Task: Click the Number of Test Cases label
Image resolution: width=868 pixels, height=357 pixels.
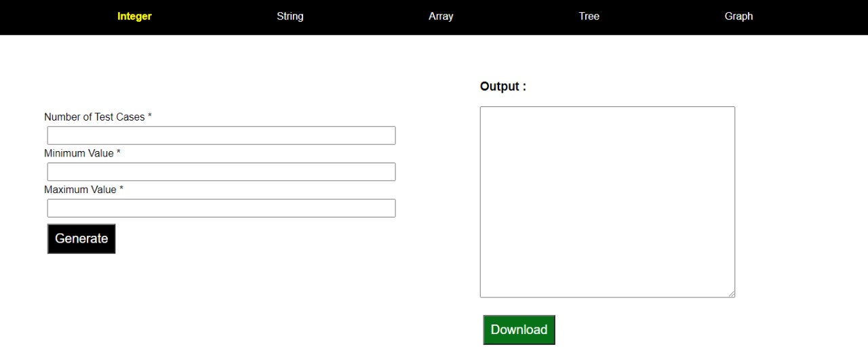Action: [94, 117]
